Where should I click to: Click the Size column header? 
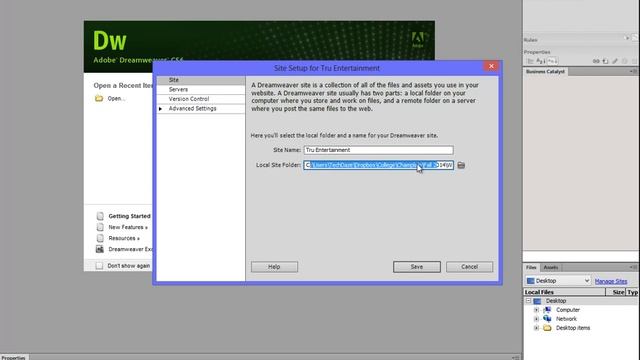(x=616, y=292)
